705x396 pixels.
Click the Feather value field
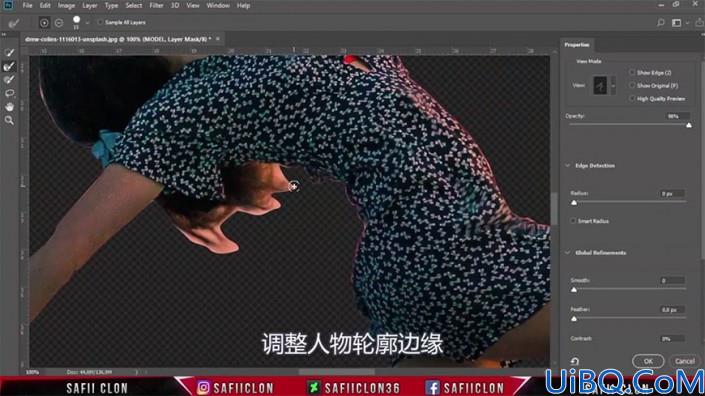pos(672,310)
